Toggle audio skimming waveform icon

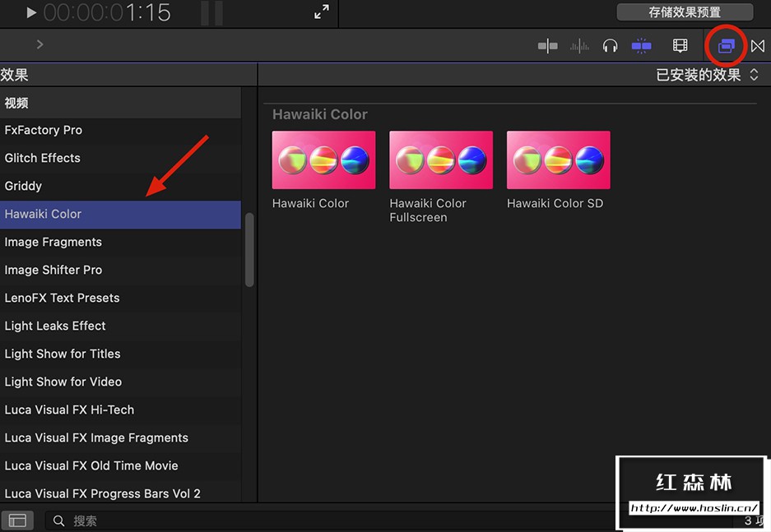(579, 46)
